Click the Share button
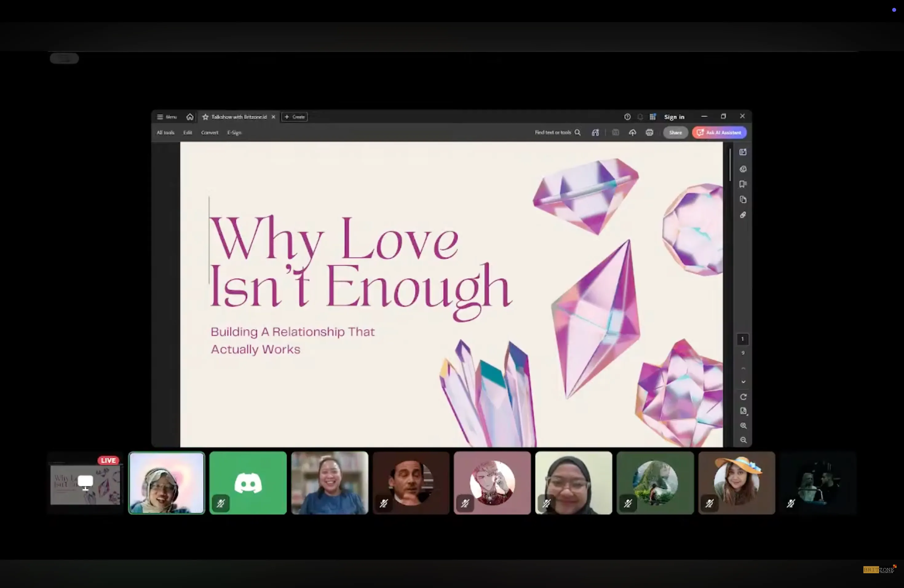Image resolution: width=904 pixels, height=588 pixels. [x=675, y=133]
